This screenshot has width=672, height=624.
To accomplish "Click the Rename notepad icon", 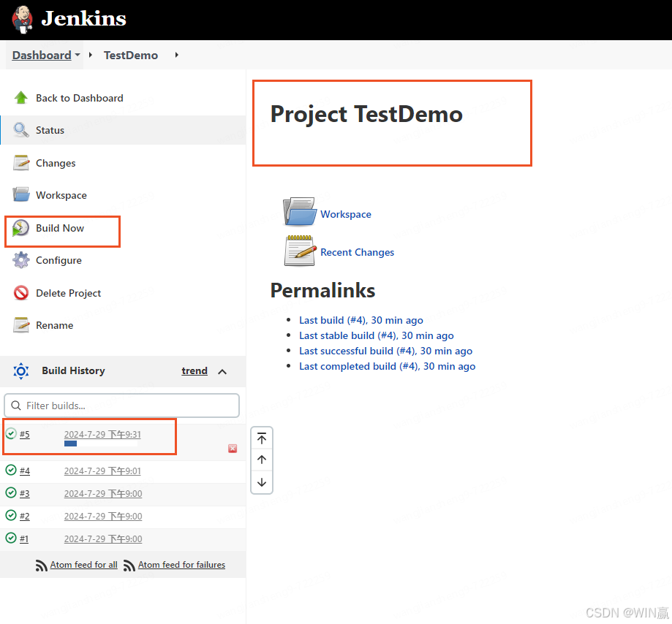I will (x=21, y=325).
